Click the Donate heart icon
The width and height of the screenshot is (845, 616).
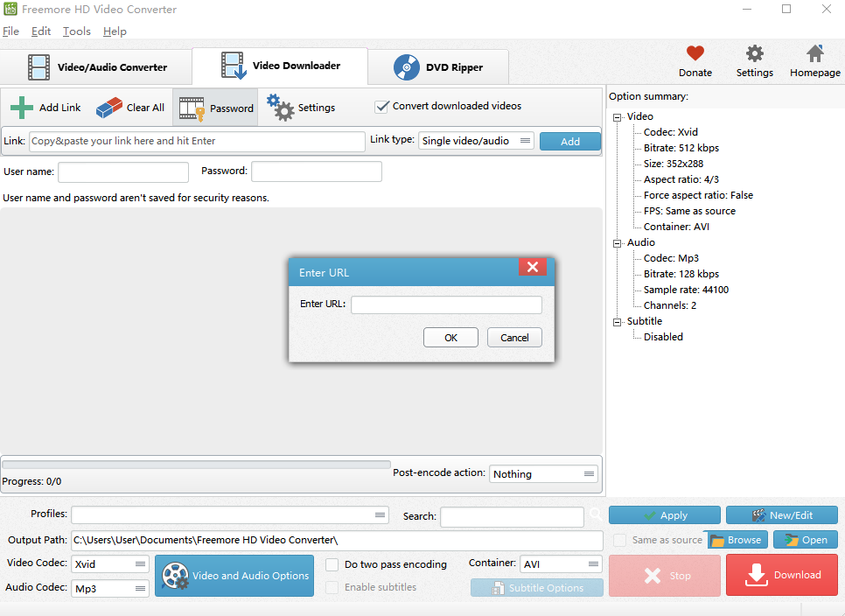pos(695,53)
